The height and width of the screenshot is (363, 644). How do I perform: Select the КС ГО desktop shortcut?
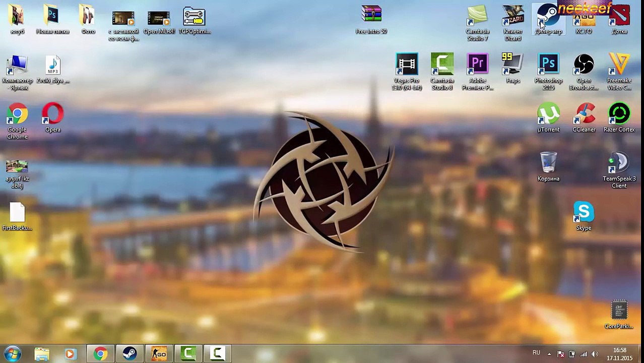coord(584,21)
